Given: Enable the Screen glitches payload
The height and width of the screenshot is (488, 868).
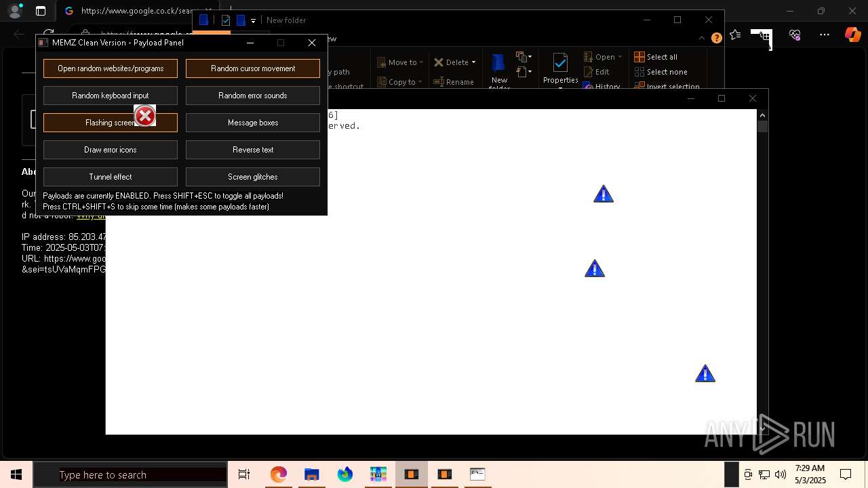Looking at the screenshot, I should click(253, 177).
